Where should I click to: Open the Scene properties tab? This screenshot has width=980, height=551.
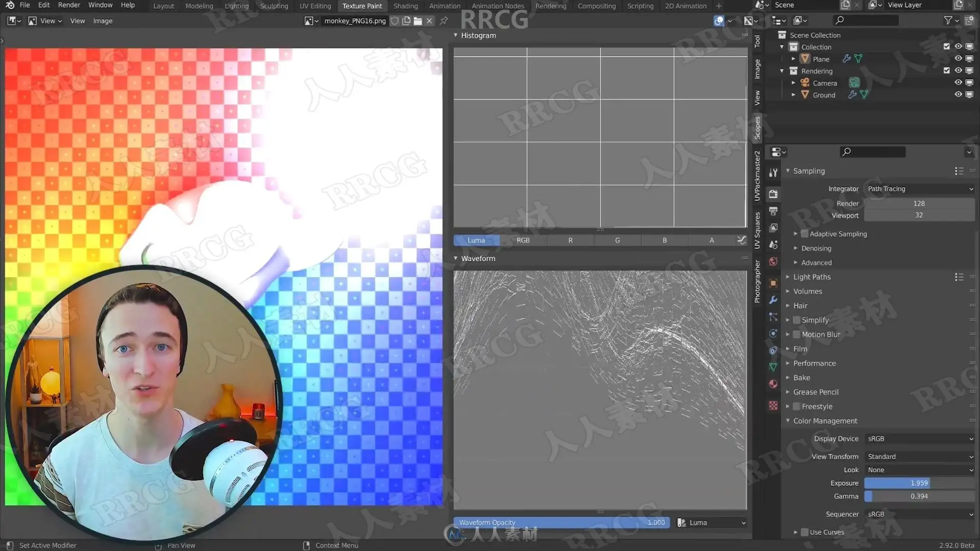click(x=773, y=244)
